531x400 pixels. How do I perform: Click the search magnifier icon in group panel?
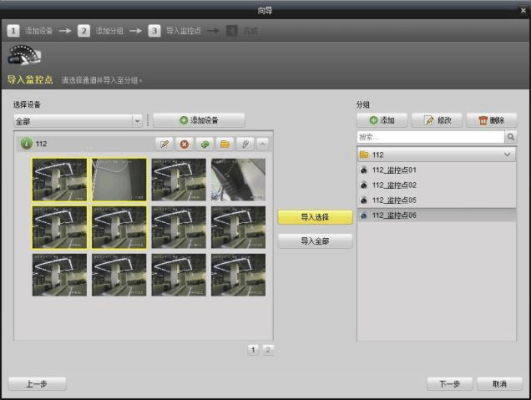click(x=511, y=137)
